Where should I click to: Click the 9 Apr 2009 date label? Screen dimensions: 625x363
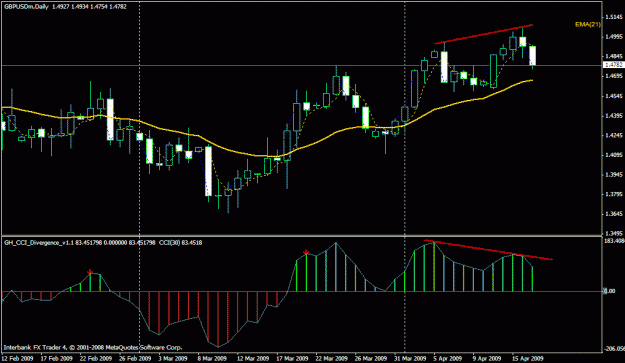pyautogui.click(x=487, y=358)
